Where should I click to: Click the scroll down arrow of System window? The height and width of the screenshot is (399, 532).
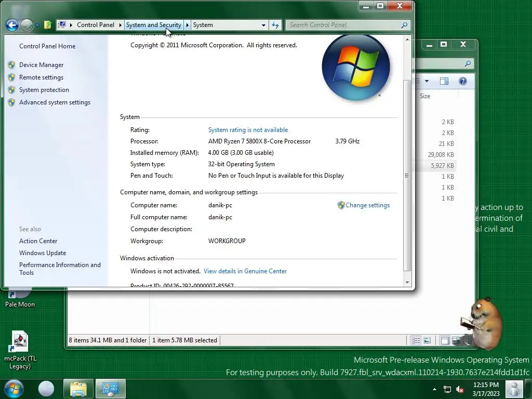point(407,282)
